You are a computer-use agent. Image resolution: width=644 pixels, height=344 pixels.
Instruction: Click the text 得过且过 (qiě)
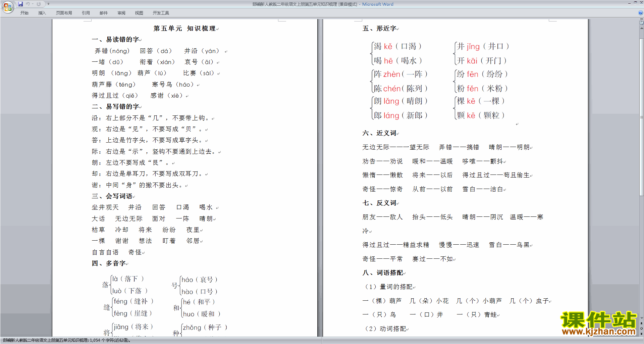115,96
